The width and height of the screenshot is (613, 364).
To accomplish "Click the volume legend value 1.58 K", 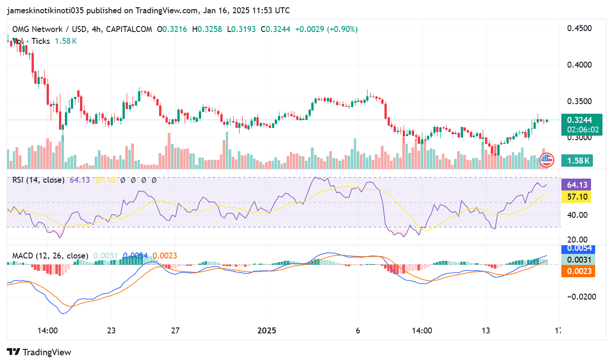I will click(x=66, y=41).
